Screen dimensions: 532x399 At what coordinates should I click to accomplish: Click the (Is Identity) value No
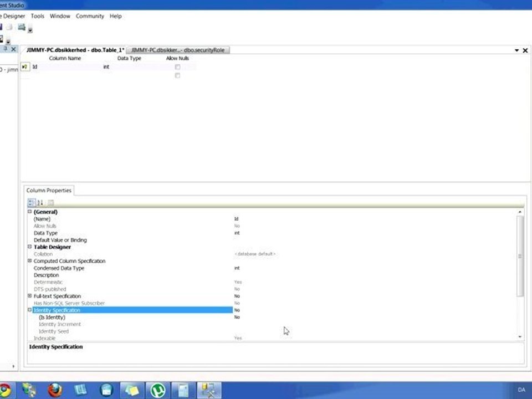coord(237,317)
